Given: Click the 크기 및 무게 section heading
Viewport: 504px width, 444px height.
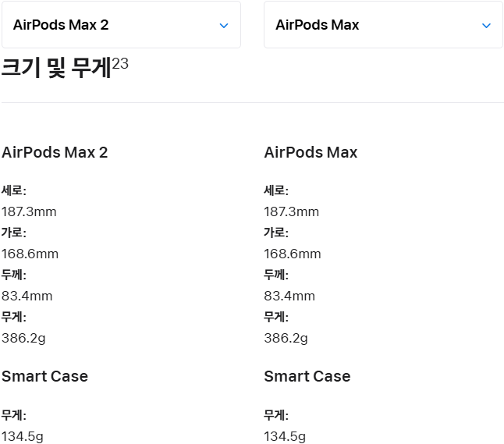Looking at the screenshot, I should click(56, 69).
